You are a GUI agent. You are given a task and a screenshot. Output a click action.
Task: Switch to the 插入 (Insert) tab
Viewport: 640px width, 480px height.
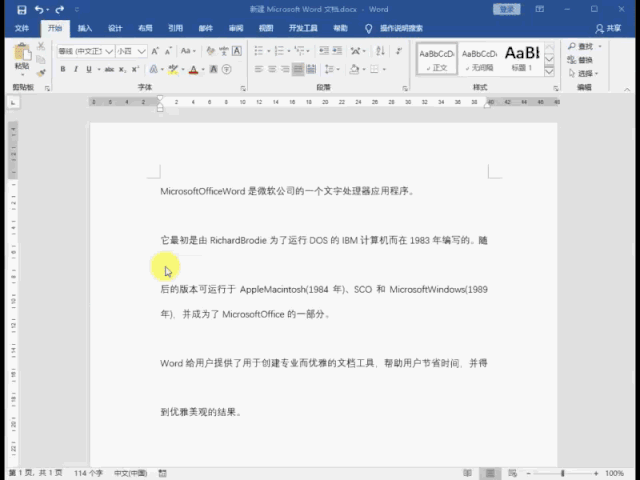coord(85,28)
